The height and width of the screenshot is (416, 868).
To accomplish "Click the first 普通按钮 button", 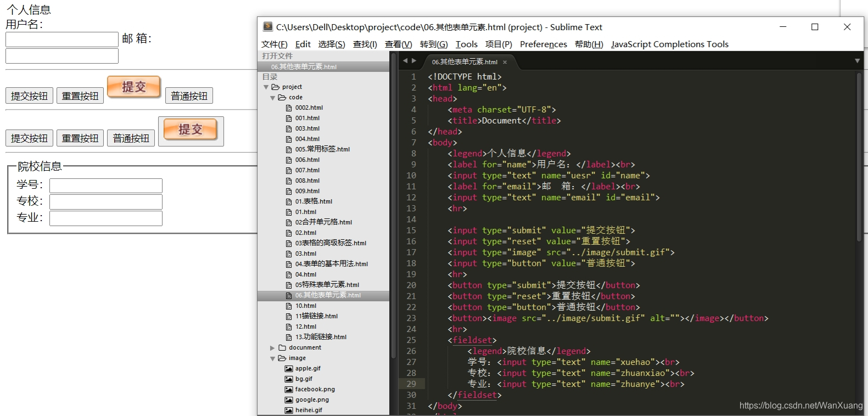I will pyautogui.click(x=189, y=95).
